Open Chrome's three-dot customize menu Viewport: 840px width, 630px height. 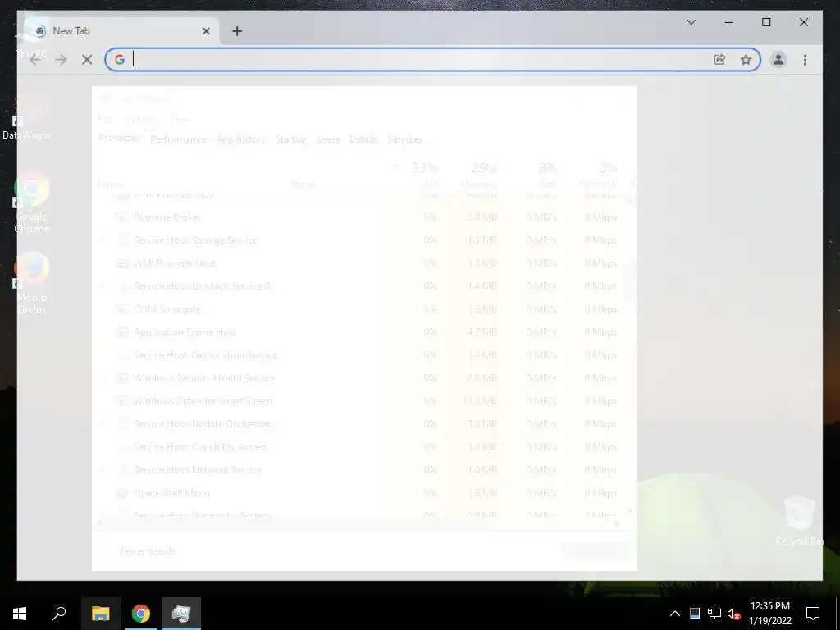805,59
